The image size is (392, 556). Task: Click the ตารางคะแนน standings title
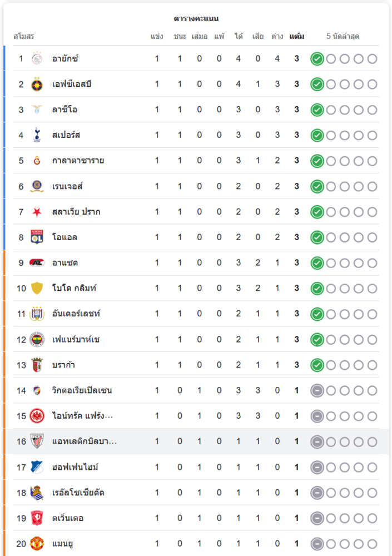(x=196, y=19)
